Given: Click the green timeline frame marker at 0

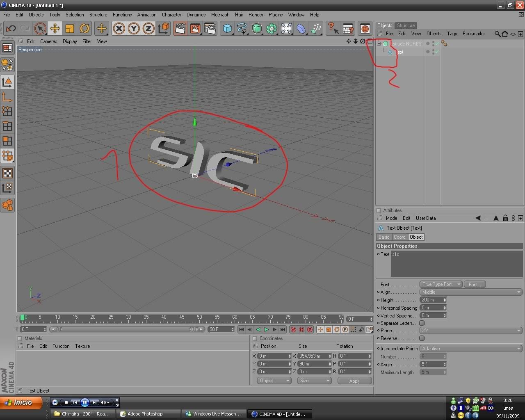Looking at the screenshot, I should [23, 317].
